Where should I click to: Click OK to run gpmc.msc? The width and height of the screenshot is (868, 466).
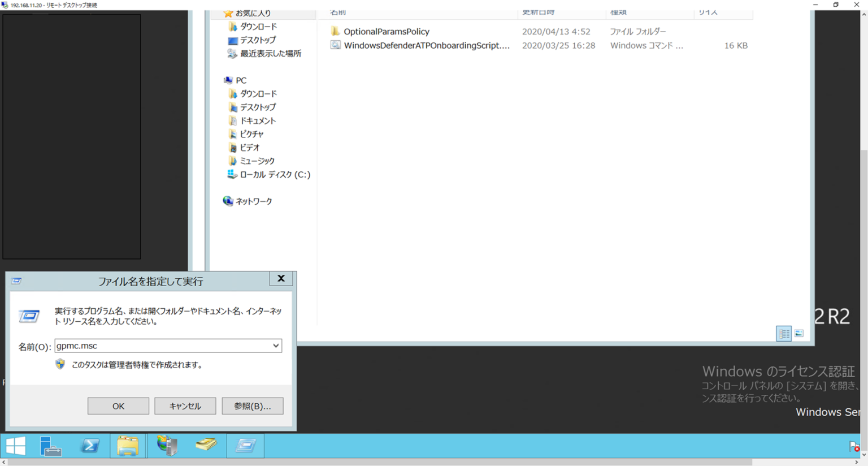[x=118, y=405]
